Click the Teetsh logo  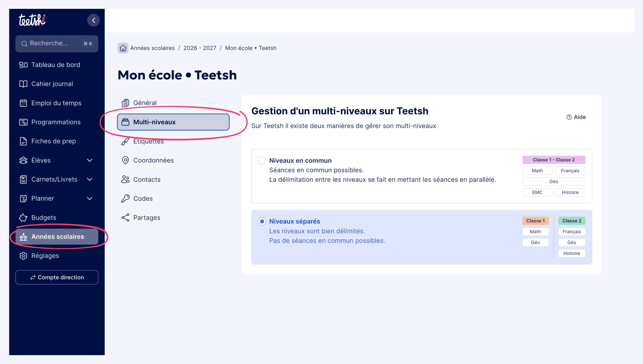click(32, 20)
